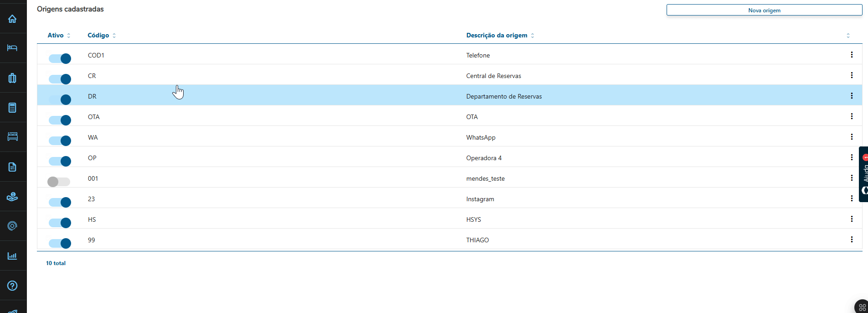Select the description Instagram

(x=480, y=199)
